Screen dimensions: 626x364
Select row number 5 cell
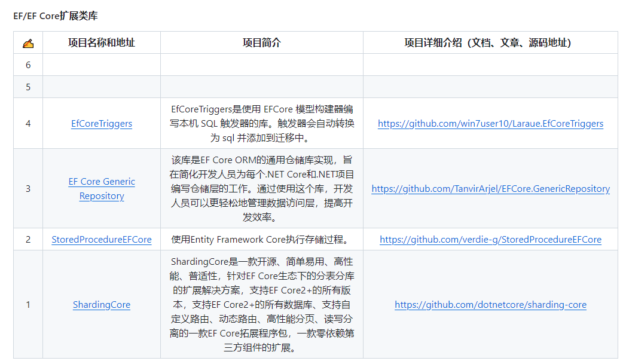pyautogui.click(x=28, y=86)
